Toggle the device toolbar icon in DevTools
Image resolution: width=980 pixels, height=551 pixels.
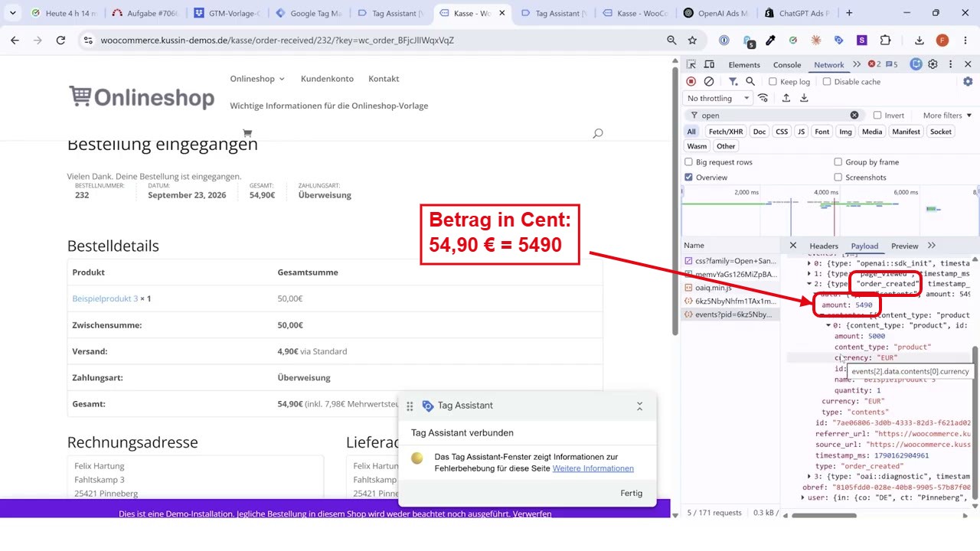pyautogui.click(x=709, y=64)
